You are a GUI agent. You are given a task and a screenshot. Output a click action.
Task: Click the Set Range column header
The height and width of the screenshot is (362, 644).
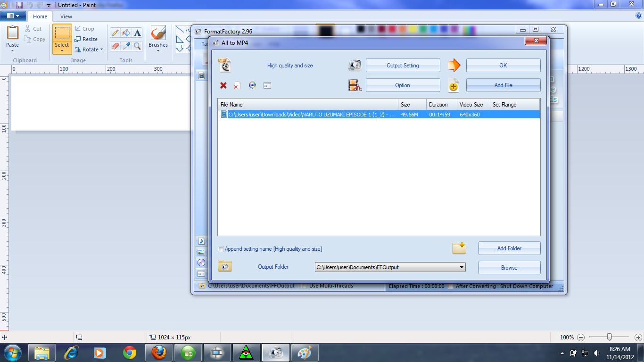coord(514,105)
